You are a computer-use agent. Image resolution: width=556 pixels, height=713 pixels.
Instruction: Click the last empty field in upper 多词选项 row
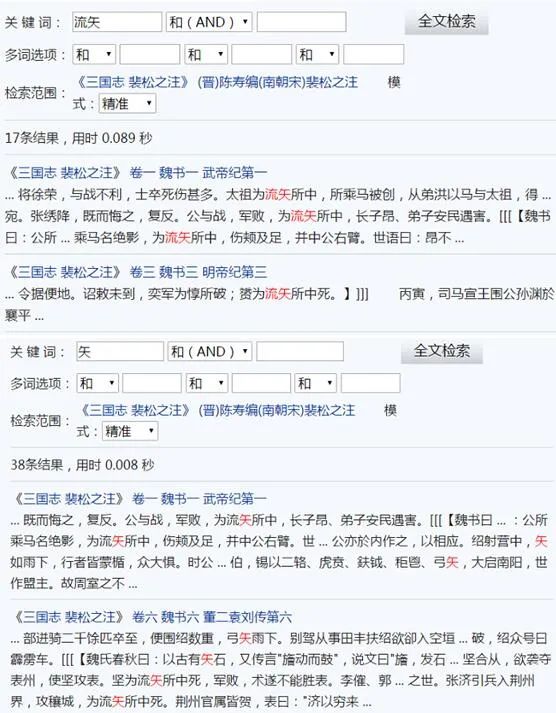pos(374,55)
